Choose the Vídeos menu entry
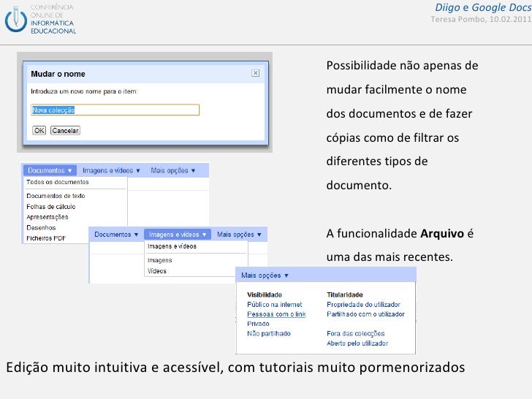Image resolution: width=532 pixels, height=399 pixels. pos(157,271)
